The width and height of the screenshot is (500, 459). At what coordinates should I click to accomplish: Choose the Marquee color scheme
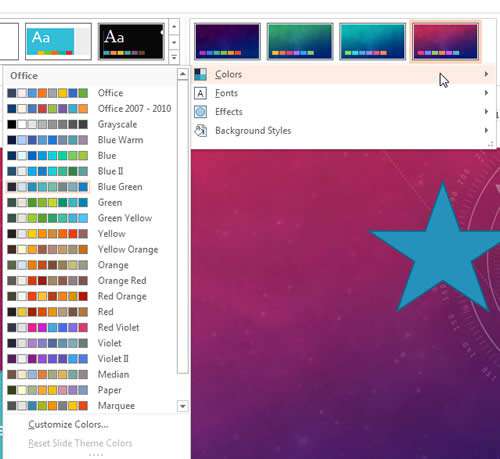click(91, 406)
